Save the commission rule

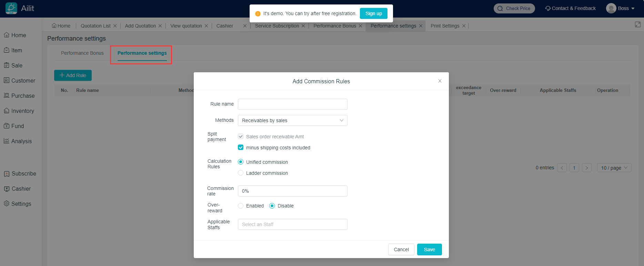coord(429,249)
